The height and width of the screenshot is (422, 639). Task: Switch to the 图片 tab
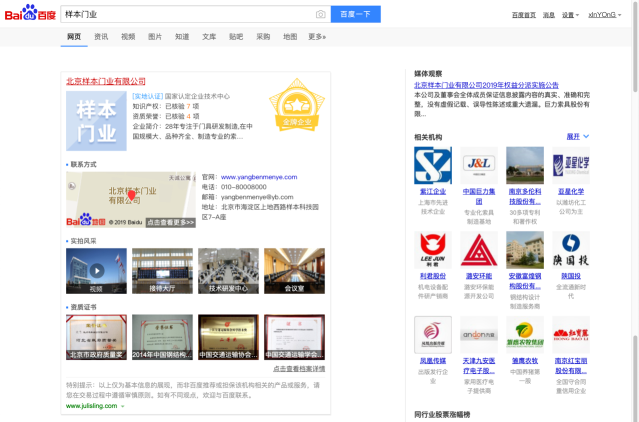(x=155, y=36)
